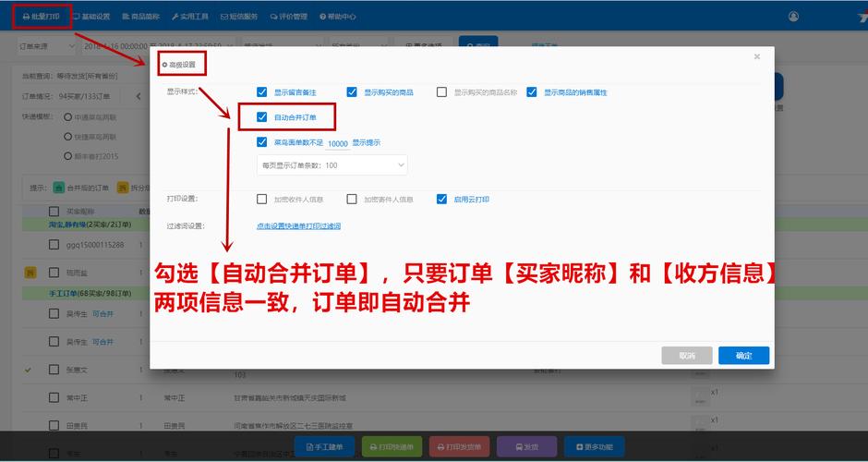Screen dimensions: 868x462
Task: Toggle 显示商品的销售属性 checkbox
Action: click(532, 92)
